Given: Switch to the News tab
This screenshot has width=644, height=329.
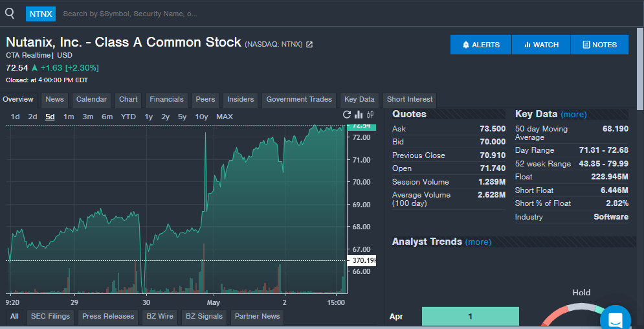Looking at the screenshot, I should click(x=54, y=99).
